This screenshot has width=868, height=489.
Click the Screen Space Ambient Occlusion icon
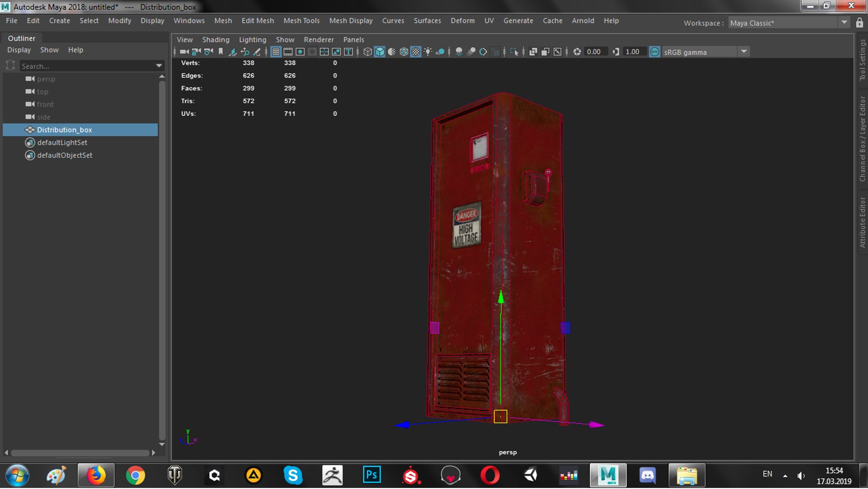459,52
